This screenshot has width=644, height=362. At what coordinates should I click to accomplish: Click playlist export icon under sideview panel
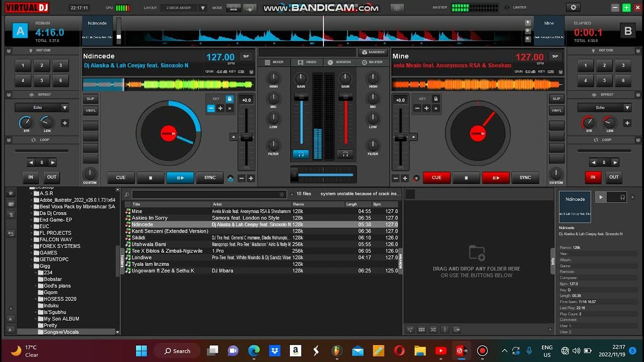coord(456,329)
